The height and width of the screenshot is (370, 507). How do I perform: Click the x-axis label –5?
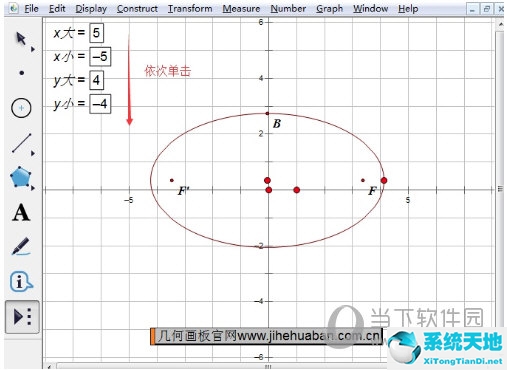(128, 200)
